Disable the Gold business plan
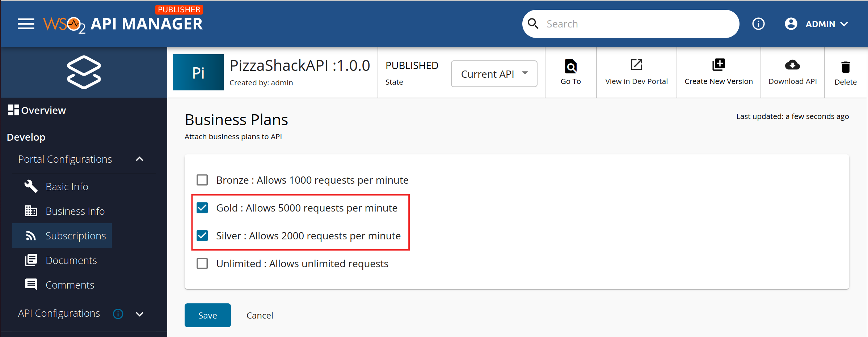The width and height of the screenshot is (868, 337). tap(202, 208)
